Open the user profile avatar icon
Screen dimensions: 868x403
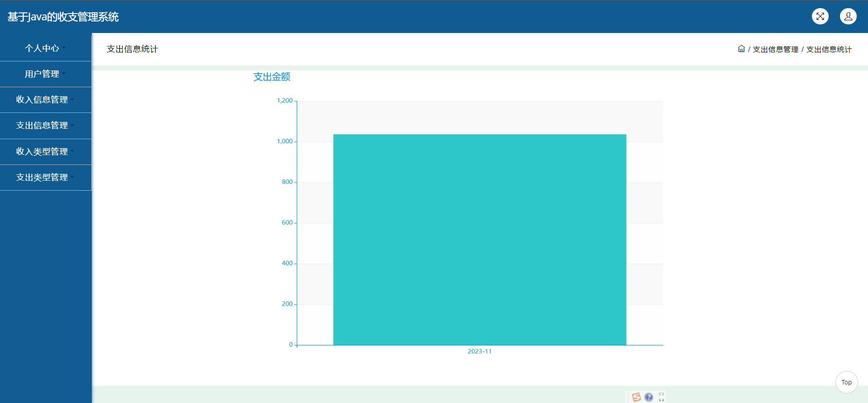848,16
